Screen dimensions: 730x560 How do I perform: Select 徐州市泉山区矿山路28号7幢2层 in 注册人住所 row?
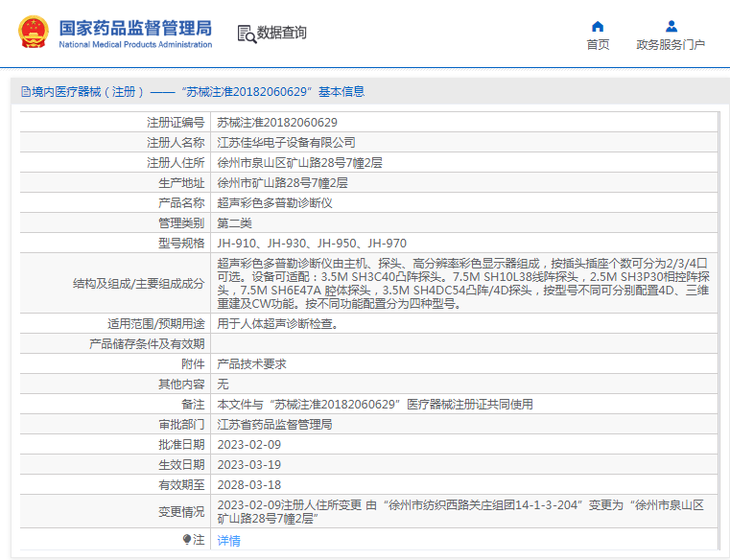click(x=299, y=163)
